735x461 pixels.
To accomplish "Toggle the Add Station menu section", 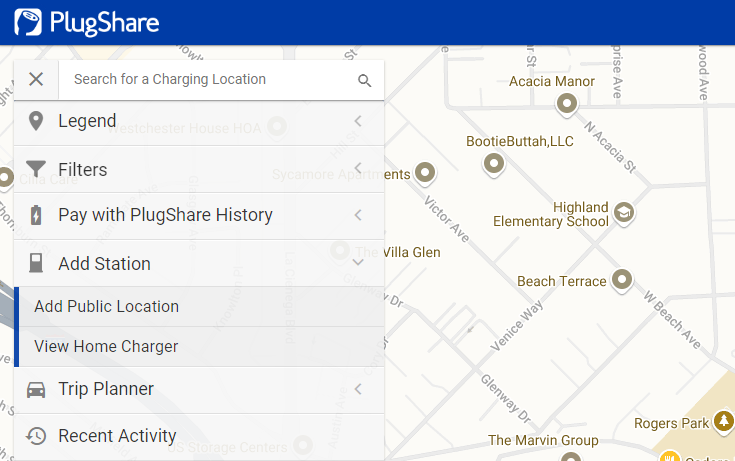I will click(199, 263).
